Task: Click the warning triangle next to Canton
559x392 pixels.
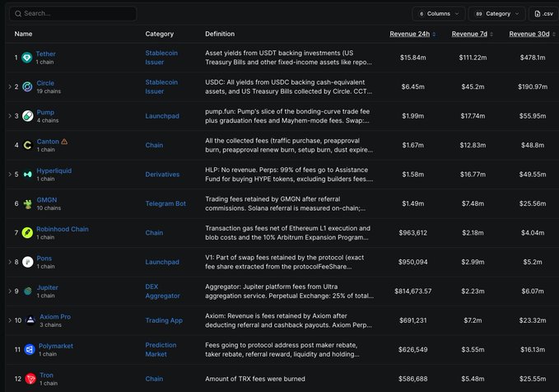Action: pyautogui.click(x=64, y=142)
